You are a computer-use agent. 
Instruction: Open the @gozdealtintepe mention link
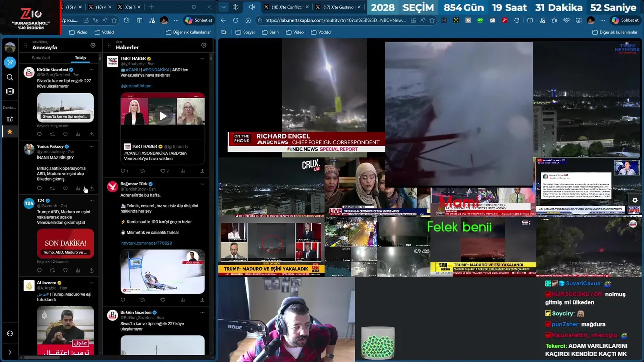click(x=136, y=86)
